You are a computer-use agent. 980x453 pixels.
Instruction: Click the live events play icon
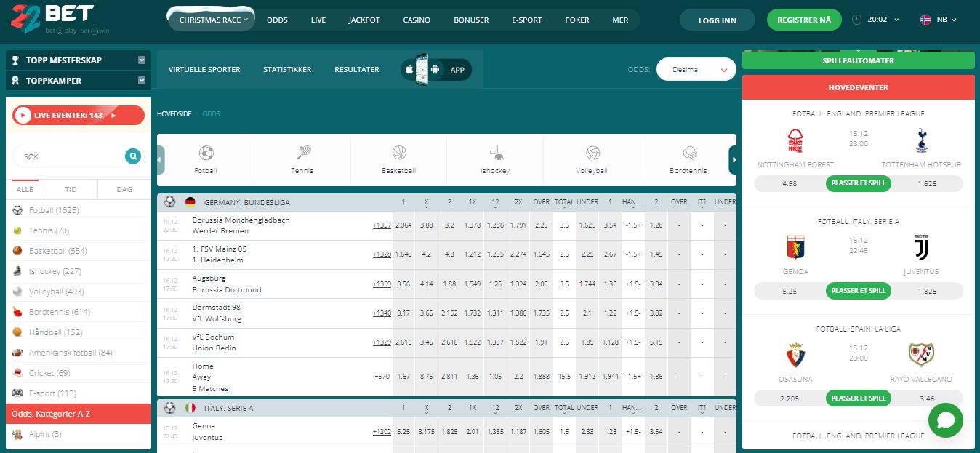coord(22,115)
